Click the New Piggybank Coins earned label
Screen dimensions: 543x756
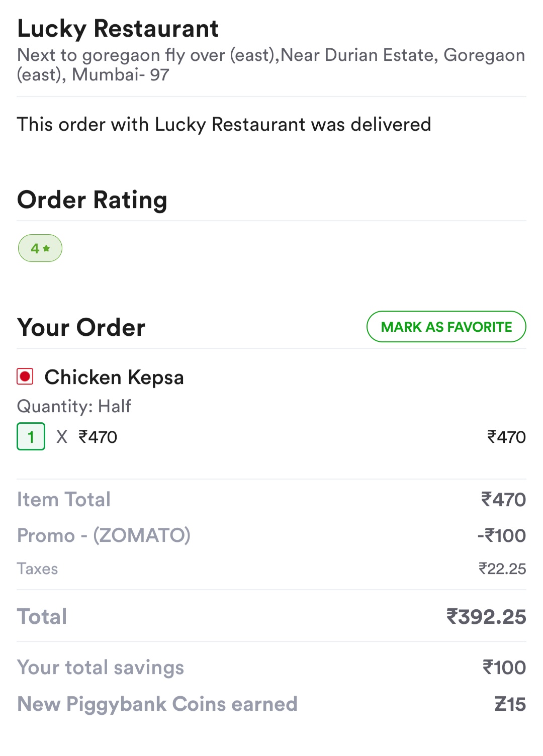(157, 704)
